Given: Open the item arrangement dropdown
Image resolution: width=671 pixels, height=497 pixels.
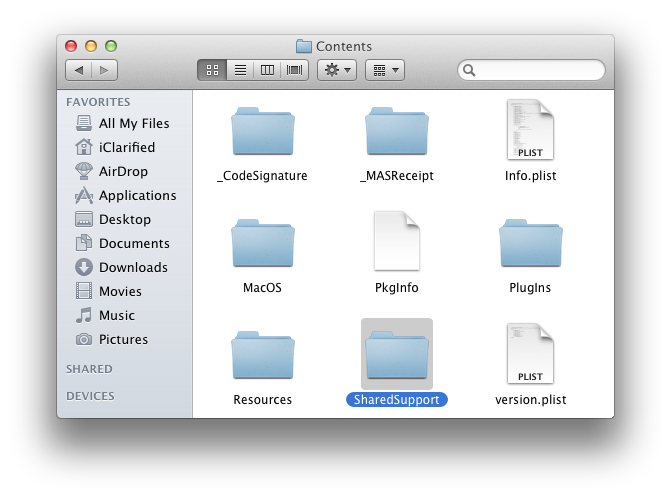Looking at the screenshot, I should coord(385,70).
